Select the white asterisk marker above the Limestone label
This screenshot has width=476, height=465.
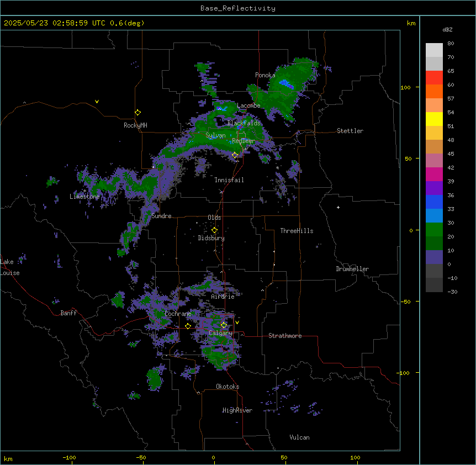85,191
